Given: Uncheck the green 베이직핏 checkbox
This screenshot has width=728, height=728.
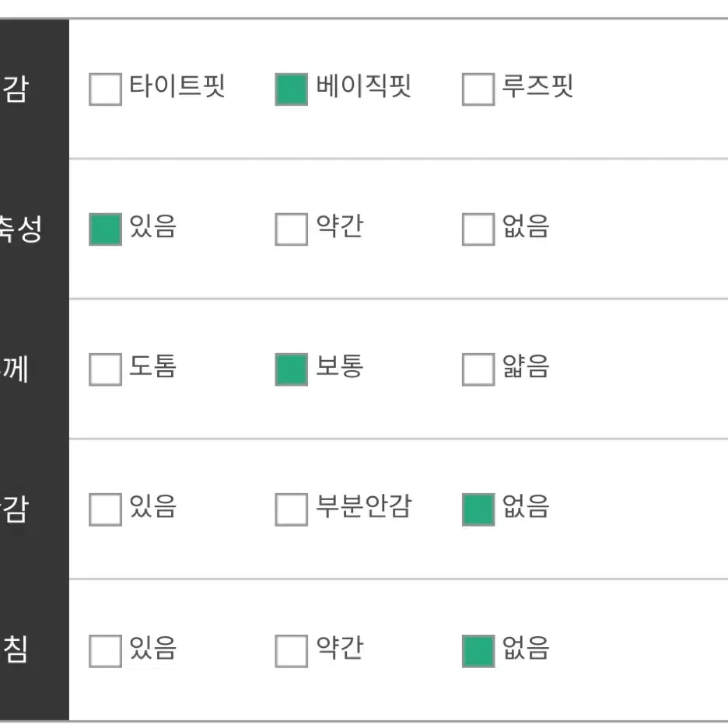Looking at the screenshot, I should [292, 89].
